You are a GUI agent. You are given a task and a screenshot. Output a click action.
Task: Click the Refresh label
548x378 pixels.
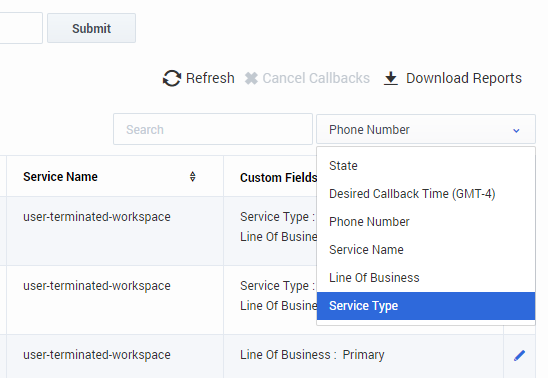[210, 78]
